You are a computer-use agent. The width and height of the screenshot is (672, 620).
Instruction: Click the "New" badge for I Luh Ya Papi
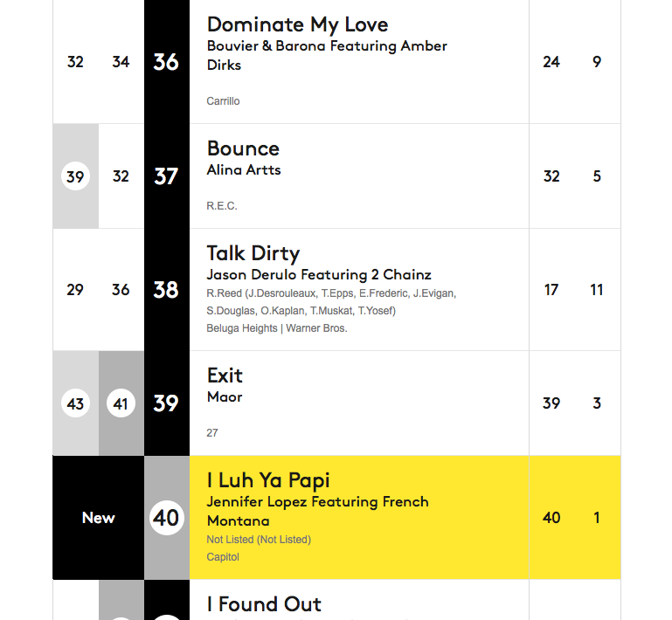[x=99, y=518]
